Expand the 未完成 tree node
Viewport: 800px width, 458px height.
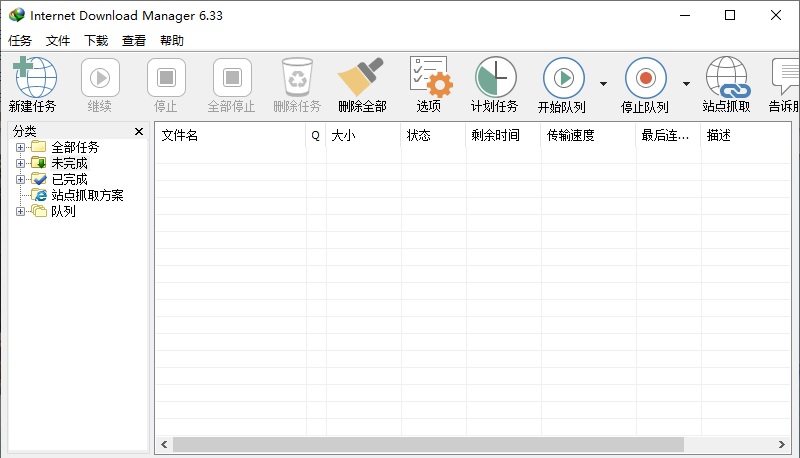[x=20, y=163]
